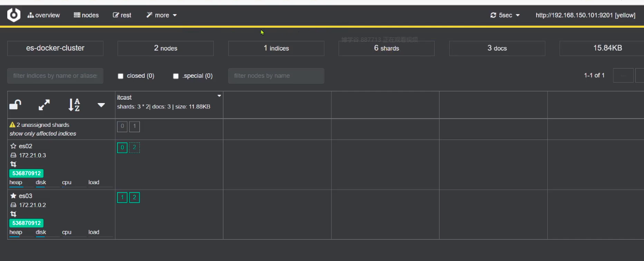
Task: Click shard 0 on es02 node
Action: pos(122,148)
